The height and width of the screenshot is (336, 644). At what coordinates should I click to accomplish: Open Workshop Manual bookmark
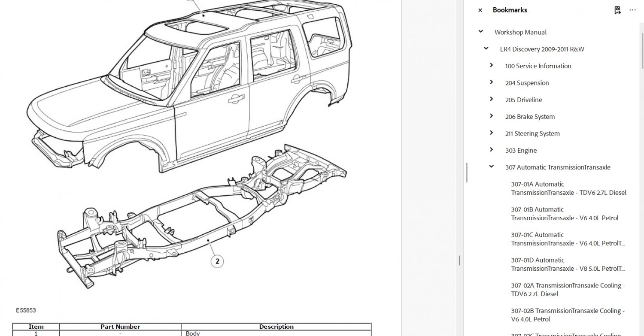click(520, 32)
